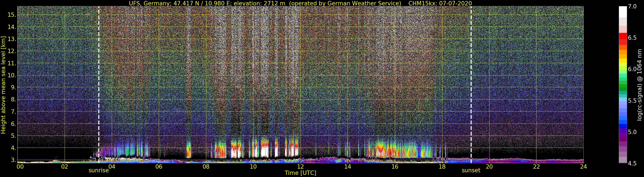Click the 'log(rc-signal) @ 1064 nm' colorbar label
Screen dimensions: 644x177
pyautogui.click(x=639, y=85)
